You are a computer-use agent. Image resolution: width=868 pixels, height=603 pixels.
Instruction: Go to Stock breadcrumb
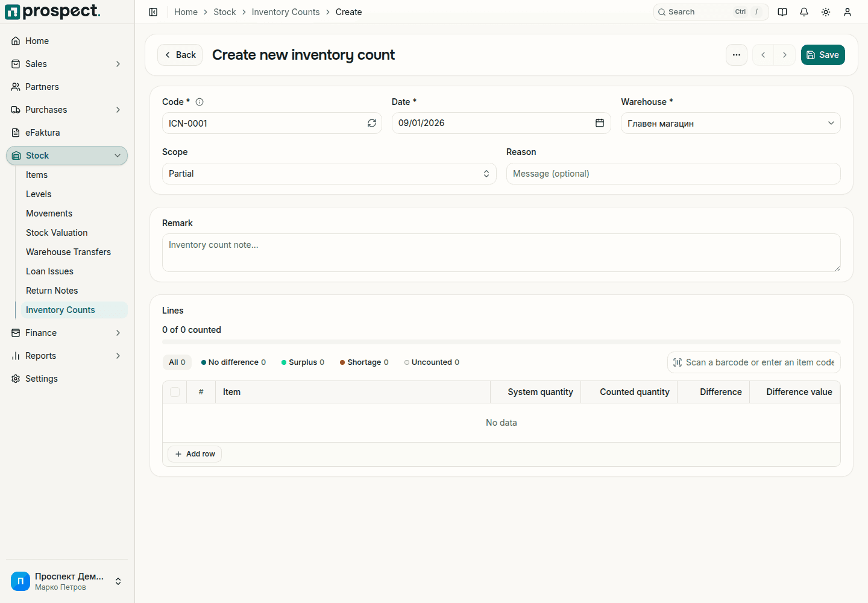[x=224, y=12]
